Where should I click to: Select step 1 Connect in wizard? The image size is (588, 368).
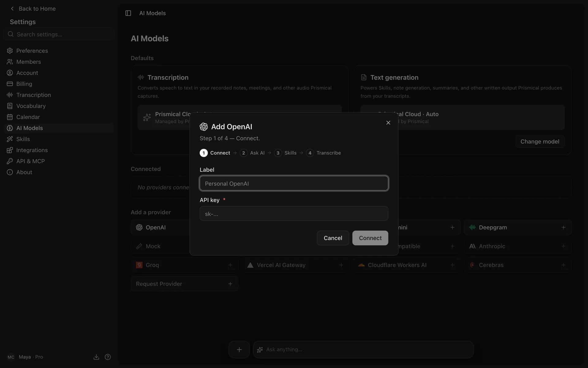coord(215,153)
